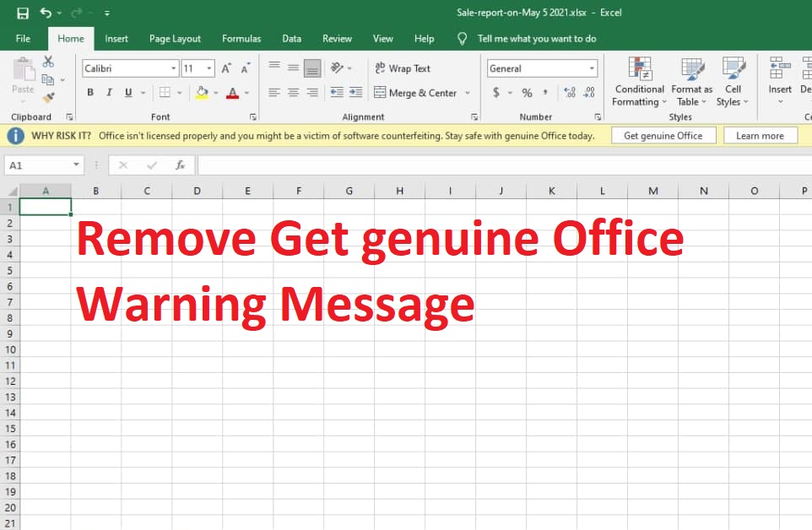Toggle Bold formatting
This screenshot has width=812, height=530.
coord(90,93)
